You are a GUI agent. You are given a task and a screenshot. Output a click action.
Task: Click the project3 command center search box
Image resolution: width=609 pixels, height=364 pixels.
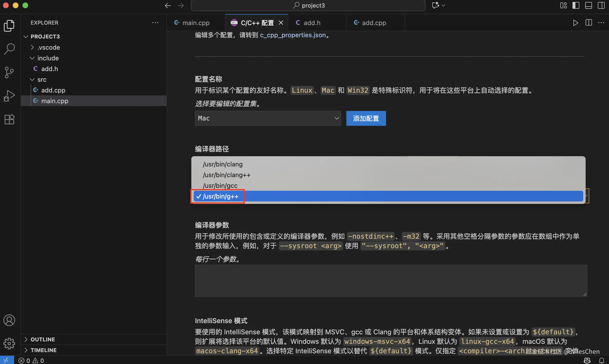coord(308,5)
